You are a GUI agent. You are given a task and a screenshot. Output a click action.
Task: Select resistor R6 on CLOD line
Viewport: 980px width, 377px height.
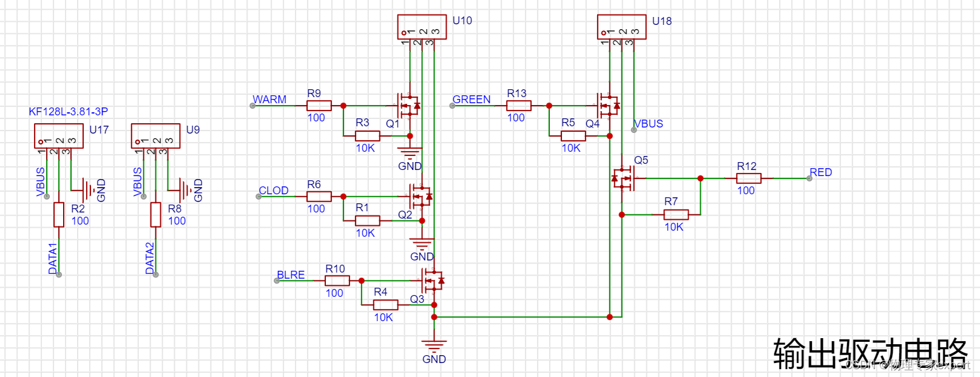(x=319, y=196)
